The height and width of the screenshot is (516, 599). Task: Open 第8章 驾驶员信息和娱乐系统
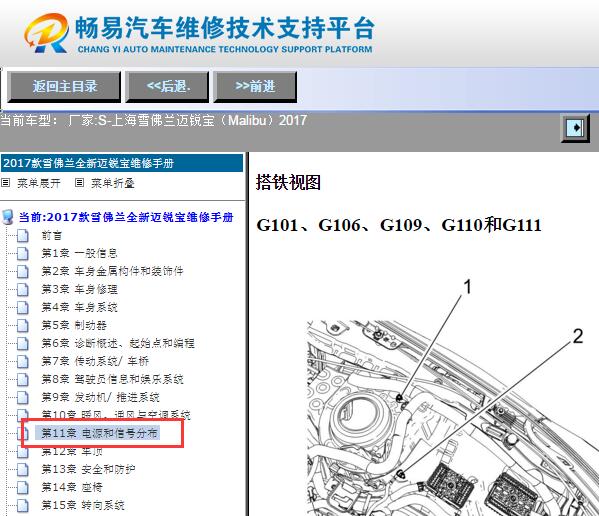[x=112, y=379]
